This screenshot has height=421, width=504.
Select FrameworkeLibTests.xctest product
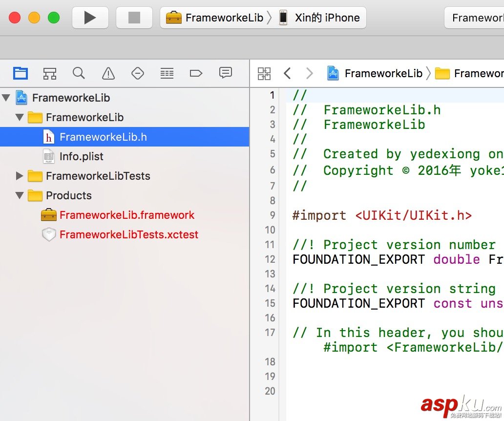(125, 234)
